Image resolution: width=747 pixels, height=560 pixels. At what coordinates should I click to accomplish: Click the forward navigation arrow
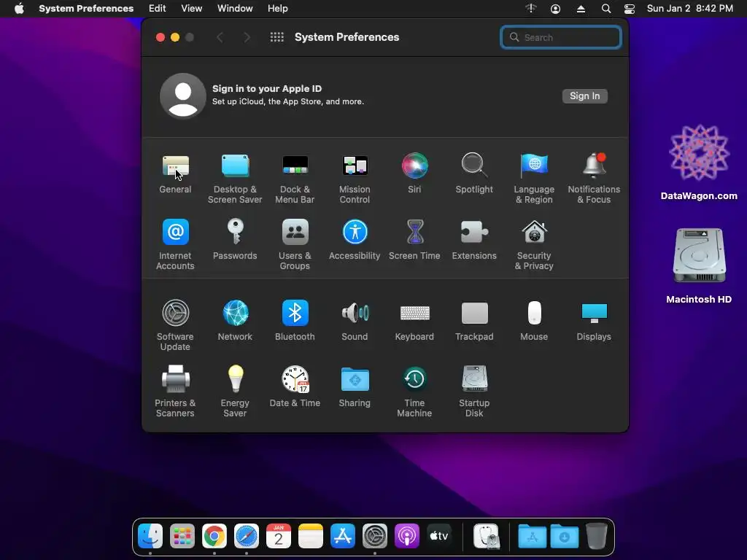click(x=247, y=37)
